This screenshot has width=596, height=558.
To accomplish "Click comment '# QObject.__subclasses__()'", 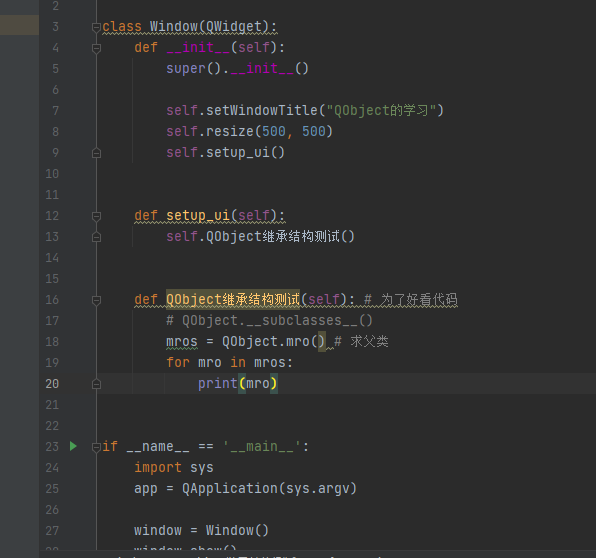I will (x=269, y=320).
